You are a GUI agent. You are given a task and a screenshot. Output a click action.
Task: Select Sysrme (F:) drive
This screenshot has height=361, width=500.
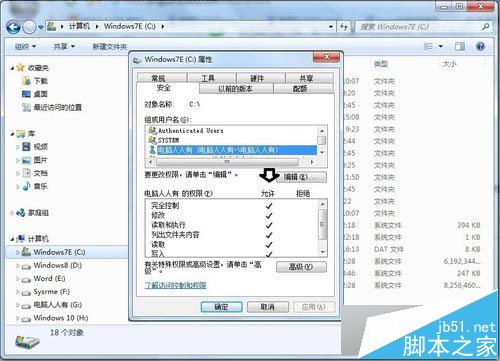point(52,292)
